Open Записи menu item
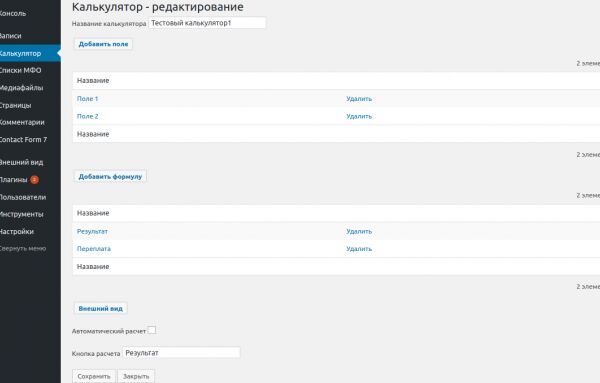The width and height of the screenshot is (600, 383). 11,36
